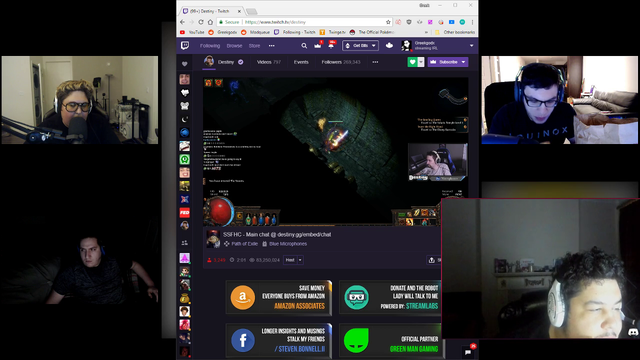Open the Prime loot crown icon
640x360 pixels.
click(318, 45)
